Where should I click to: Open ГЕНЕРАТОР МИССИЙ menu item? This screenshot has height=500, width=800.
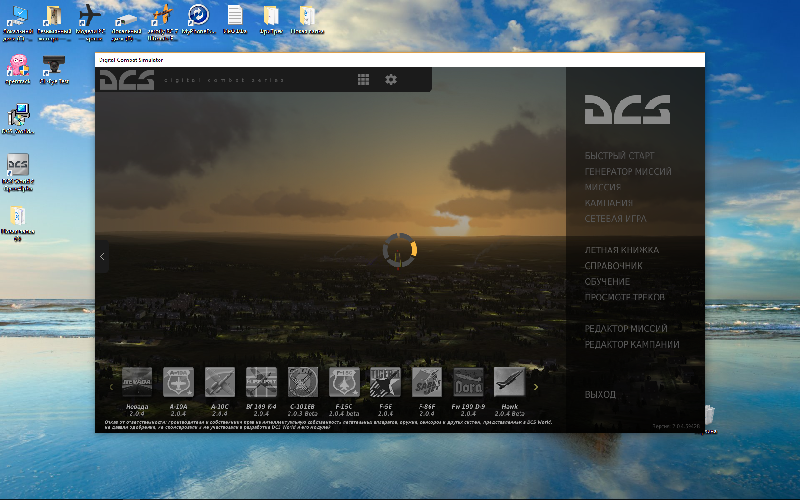(x=628, y=171)
